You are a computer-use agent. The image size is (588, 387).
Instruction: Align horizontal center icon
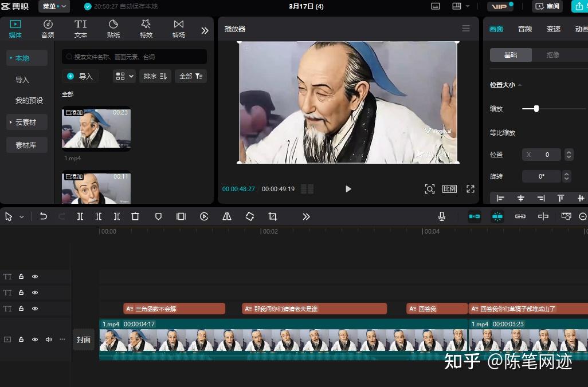pos(520,198)
